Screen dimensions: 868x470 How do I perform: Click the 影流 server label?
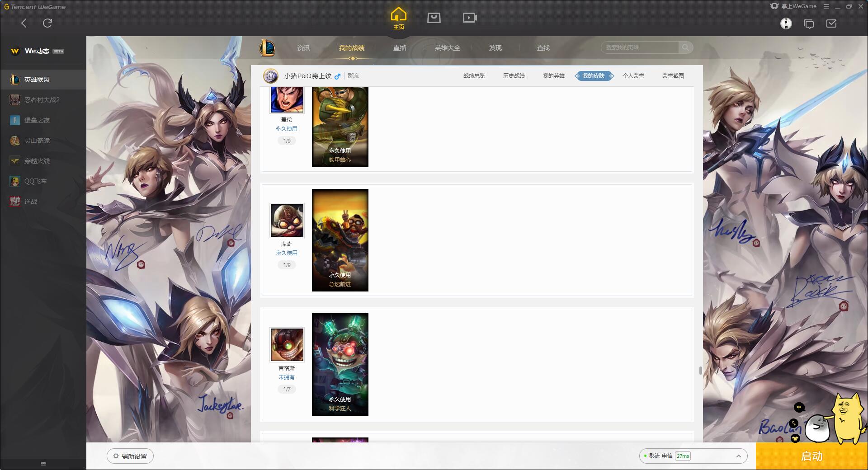[x=353, y=76]
